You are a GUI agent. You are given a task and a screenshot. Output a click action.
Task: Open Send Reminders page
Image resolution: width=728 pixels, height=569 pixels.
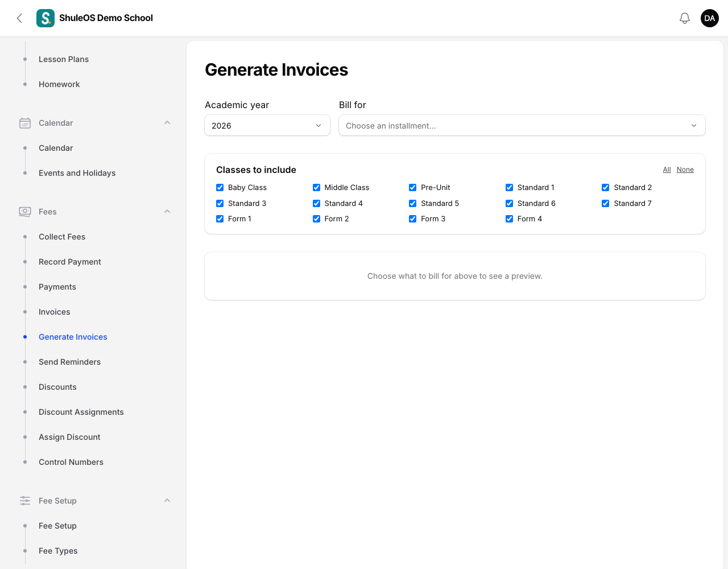click(x=69, y=362)
